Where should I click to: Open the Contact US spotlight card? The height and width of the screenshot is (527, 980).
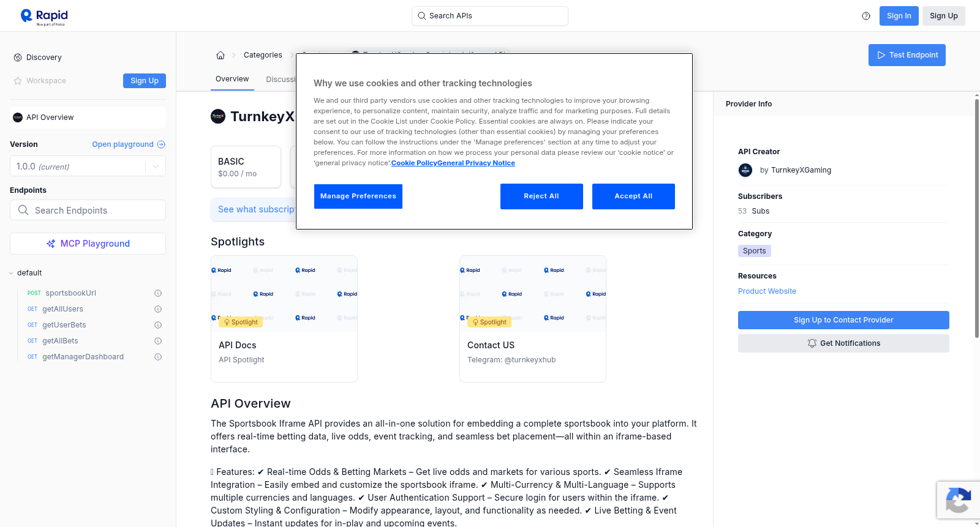[x=533, y=319]
